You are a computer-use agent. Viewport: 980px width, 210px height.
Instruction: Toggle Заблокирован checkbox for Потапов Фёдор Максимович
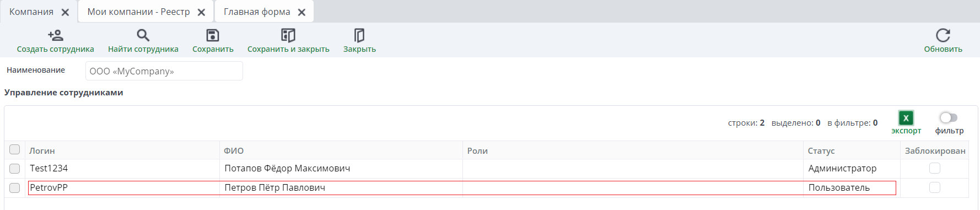pyautogui.click(x=935, y=168)
